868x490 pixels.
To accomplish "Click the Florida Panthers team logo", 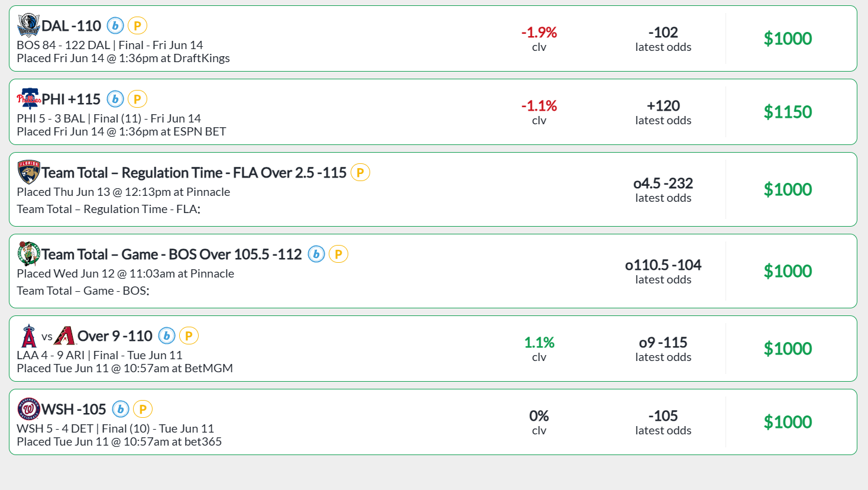I will coord(28,172).
